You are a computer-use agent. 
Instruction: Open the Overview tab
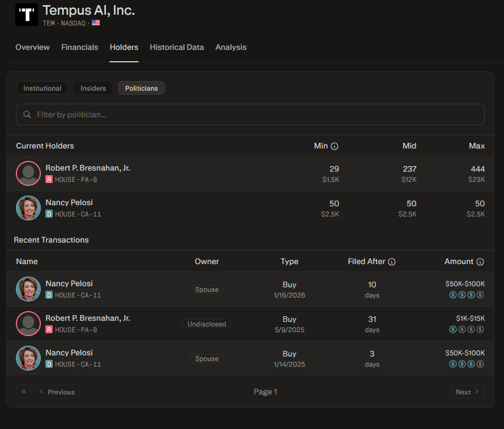(x=32, y=47)
